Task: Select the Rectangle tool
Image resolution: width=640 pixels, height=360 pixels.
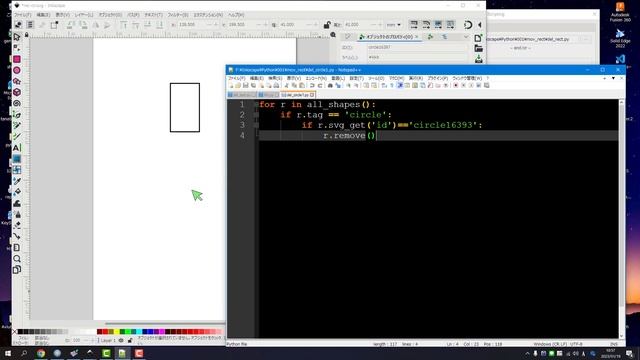Action: click(17, 59)
